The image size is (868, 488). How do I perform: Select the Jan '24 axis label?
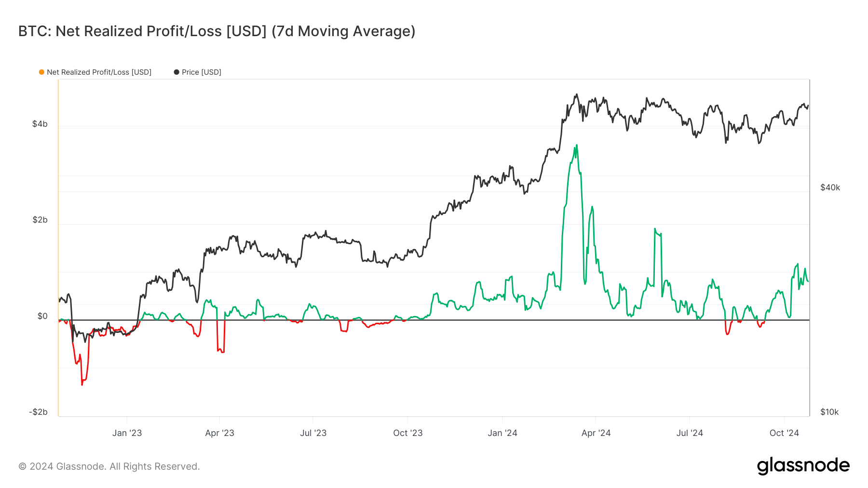pos(502,433)
